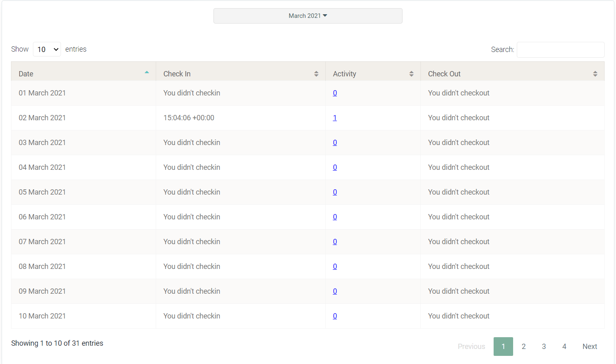Open activity link for 10 March 2021
Image resolution: width=616 pixels, height=364 pixels.
[x=335, y=316]
